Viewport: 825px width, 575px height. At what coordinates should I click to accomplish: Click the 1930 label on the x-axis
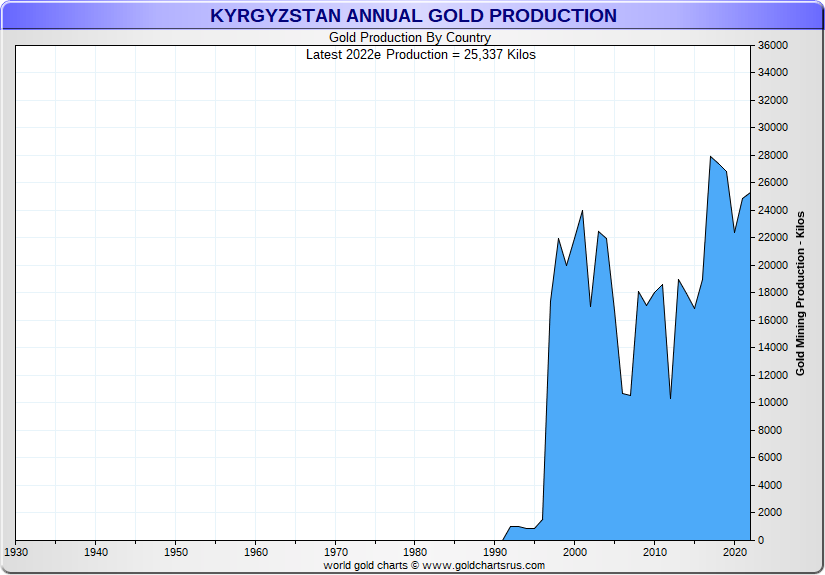pos(16,552)
